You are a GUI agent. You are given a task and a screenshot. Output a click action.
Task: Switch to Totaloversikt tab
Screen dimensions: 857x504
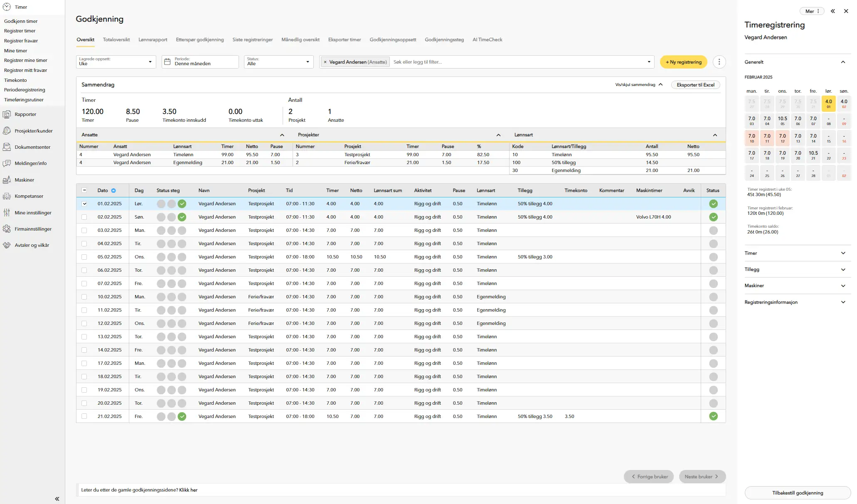pos(116,39)
